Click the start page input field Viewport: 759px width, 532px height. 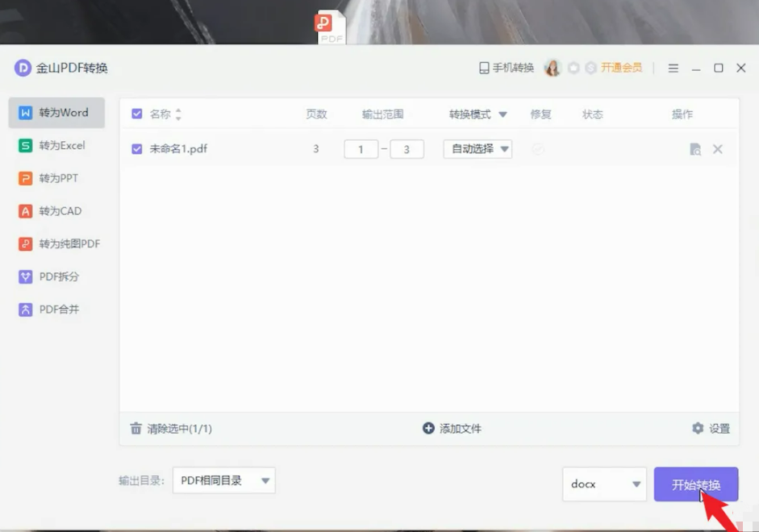[x=361, y=149]
